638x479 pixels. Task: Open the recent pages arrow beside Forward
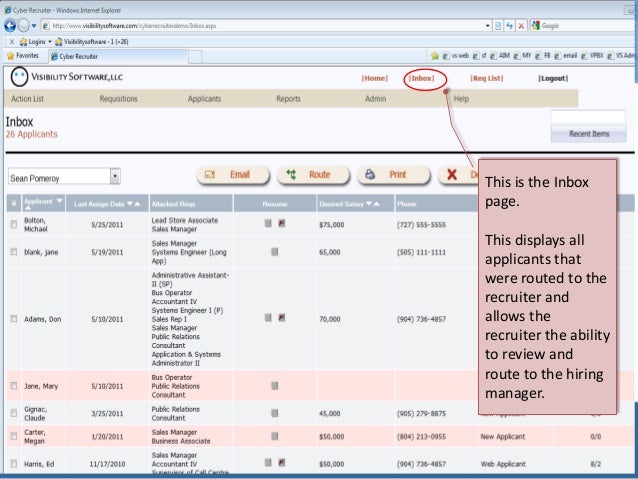point(34,26)
